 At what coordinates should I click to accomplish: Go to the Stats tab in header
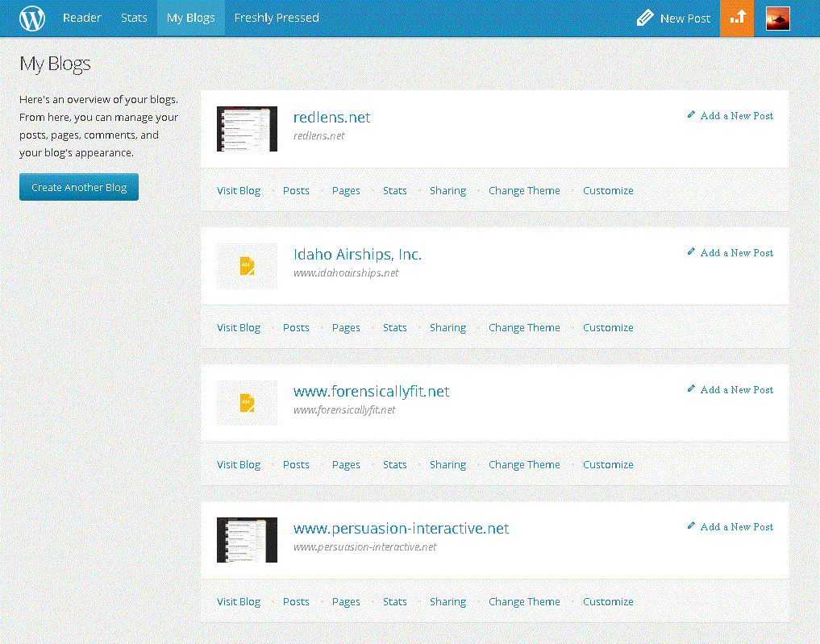coord(134,18)
